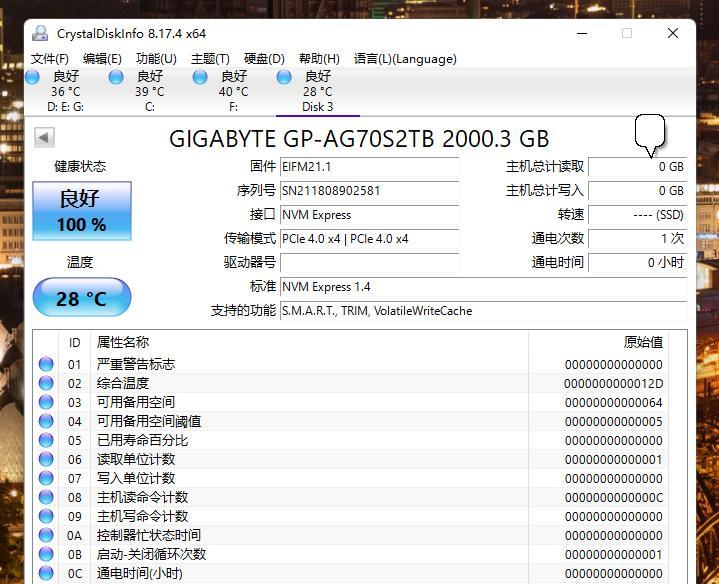Click status orb for row 05 已用寿命百分比

[46, 440]
